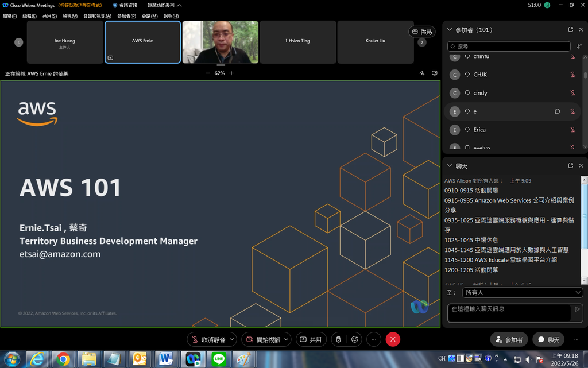Close the participants panel
588x368 pixels.
581,30
